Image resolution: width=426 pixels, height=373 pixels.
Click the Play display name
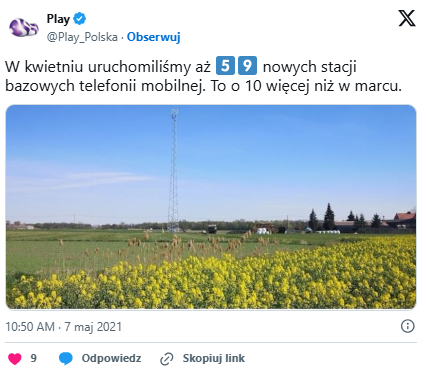(x=58, y=19)
